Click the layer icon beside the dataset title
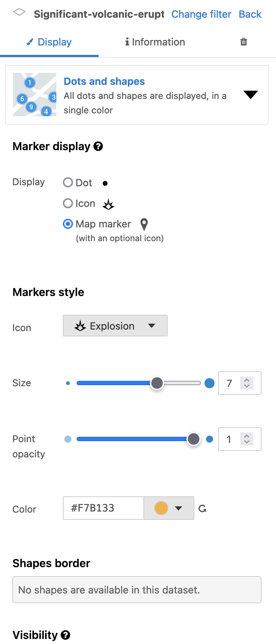This screenshot has height=644, width=276. 19,13
